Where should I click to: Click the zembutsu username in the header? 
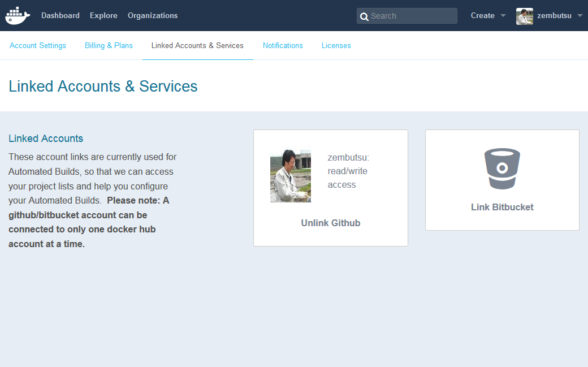click(x=554, y=15)
